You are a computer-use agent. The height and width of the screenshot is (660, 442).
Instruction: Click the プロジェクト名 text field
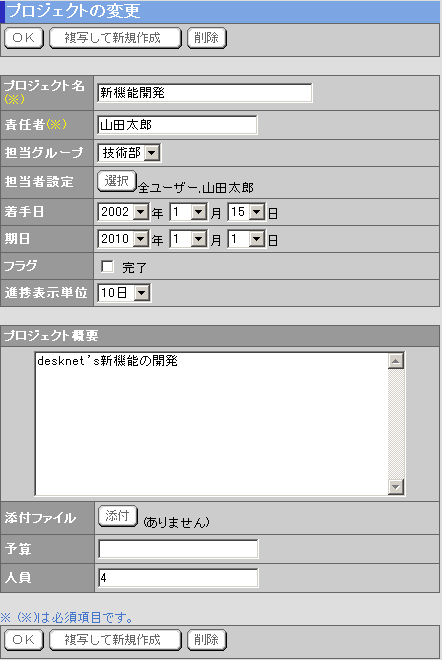tap(205, 93)
